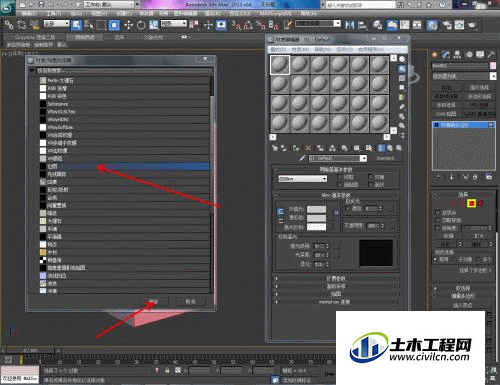The width and height of the screenshot is (500, 385).
Task: Click Pick Material from Object eyedropper
Action: pyautogui.click(x=302, y=158)
